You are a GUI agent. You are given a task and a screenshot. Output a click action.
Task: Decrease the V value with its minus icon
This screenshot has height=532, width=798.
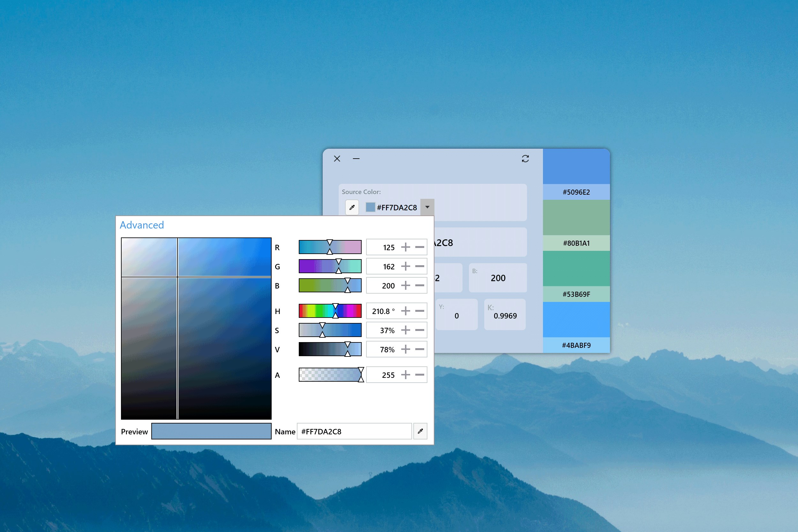(x=420, y=349)
